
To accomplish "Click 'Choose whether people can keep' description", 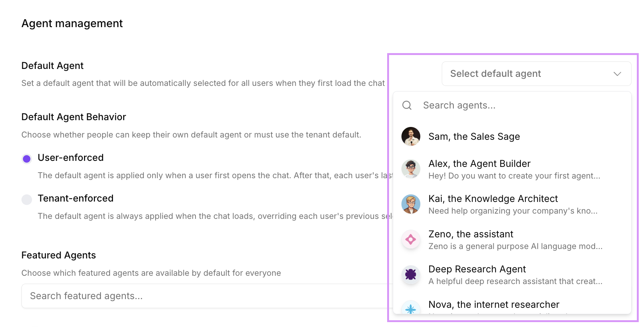I will [191, 135].
